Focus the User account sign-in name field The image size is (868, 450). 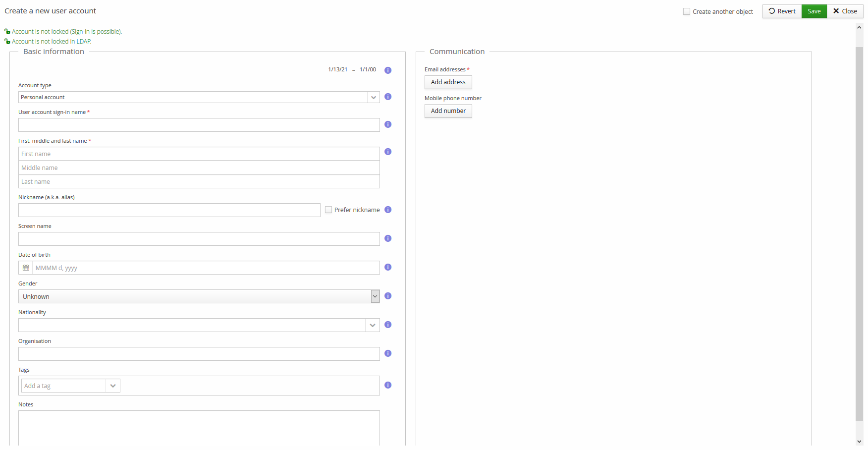(199, 125)
